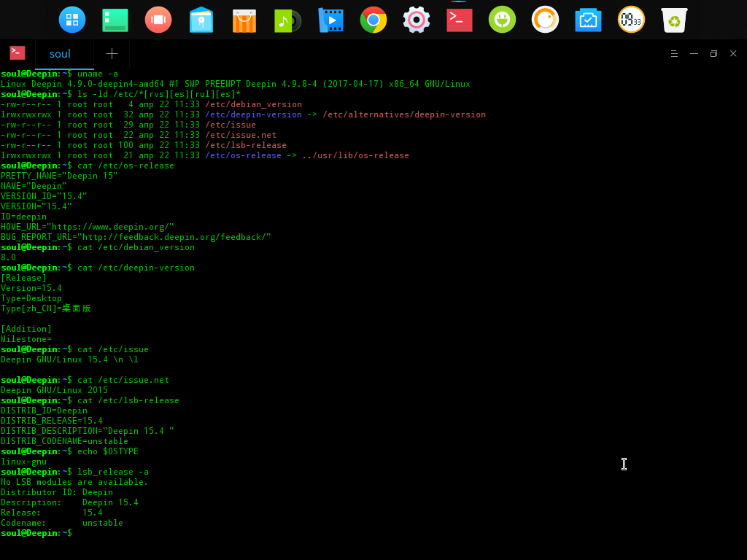Click the BUG_REPORT_URL feedback line
This screenshot has width=747, height=560.
tap(136, 237)
